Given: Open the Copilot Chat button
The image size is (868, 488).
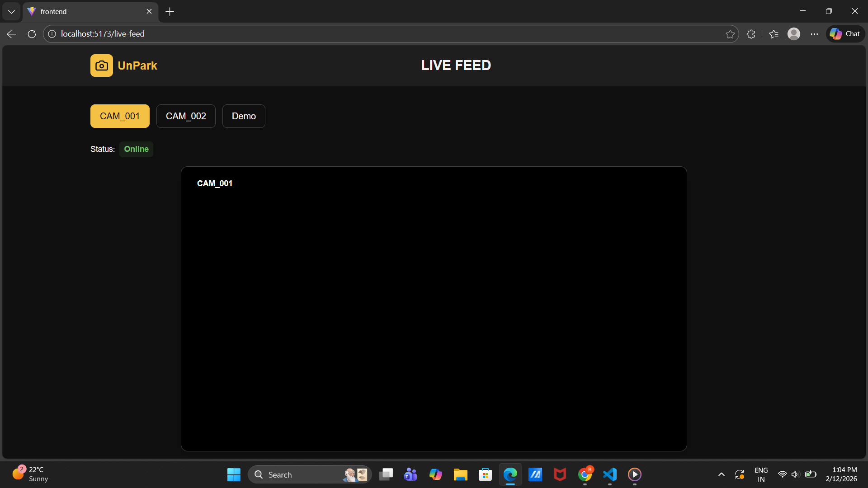Looking at the screenshot, I should tap(845, 34).
